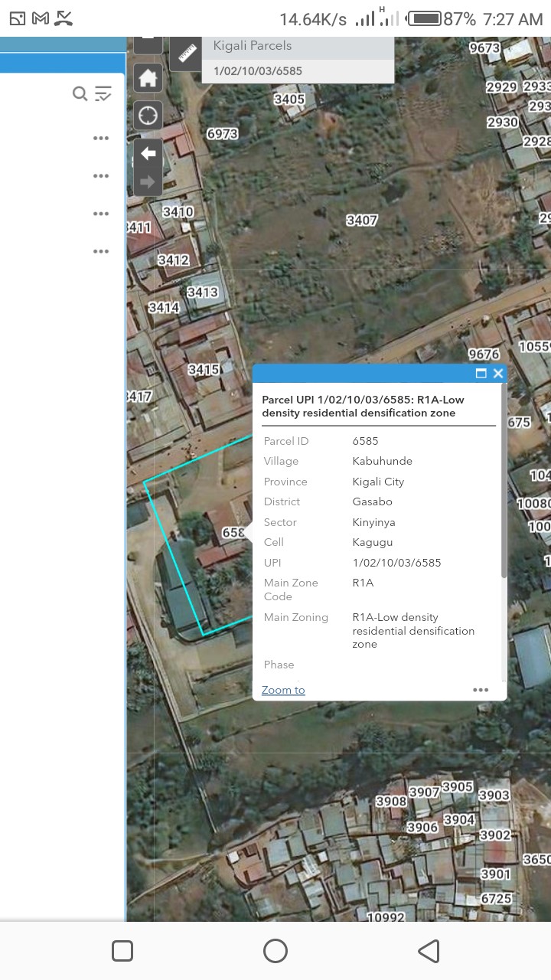Open first layer's three-dot options menu
Image resolution: width=551 pixels, height=980 pixels.
[101, 139]
